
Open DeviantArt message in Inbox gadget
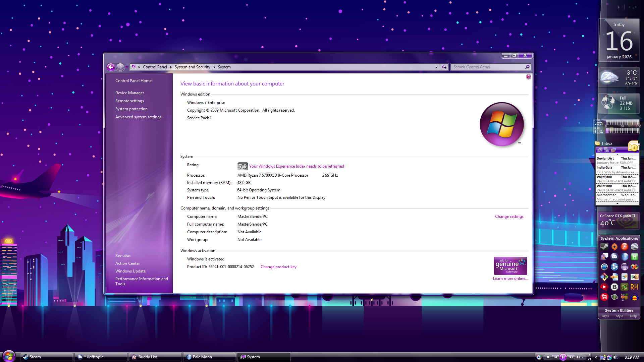616,161
